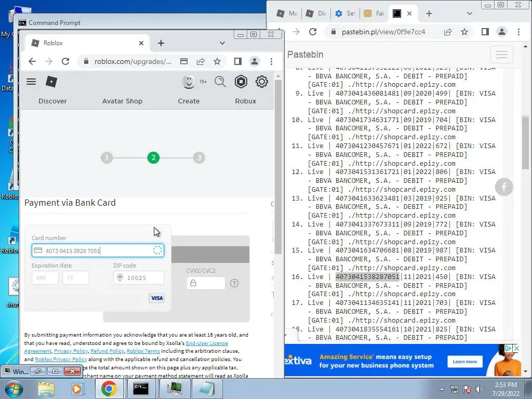Expand the Pastebin hamburger navigation toggle
Screen dimensions: 532x399
tap(502, 54)
